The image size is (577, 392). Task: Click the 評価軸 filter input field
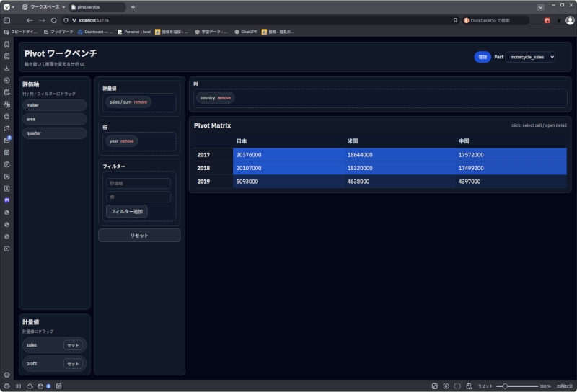click(138, 184)
